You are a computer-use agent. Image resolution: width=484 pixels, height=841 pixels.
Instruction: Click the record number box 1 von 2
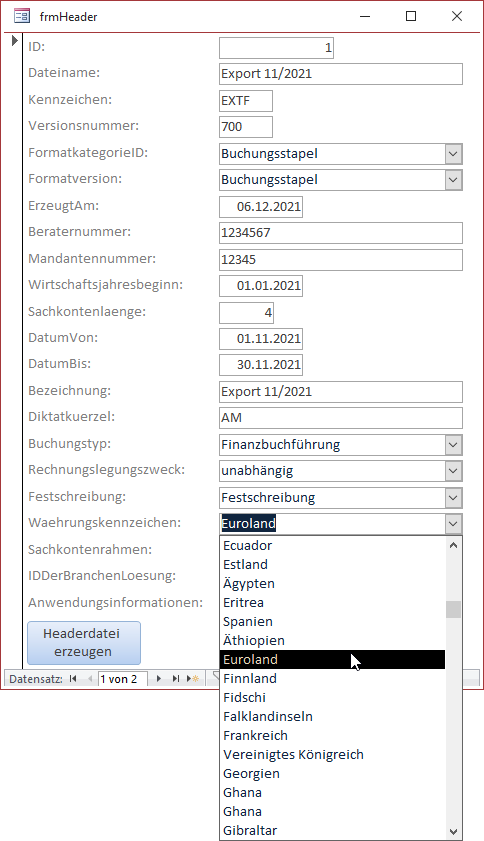coord(123,679)
